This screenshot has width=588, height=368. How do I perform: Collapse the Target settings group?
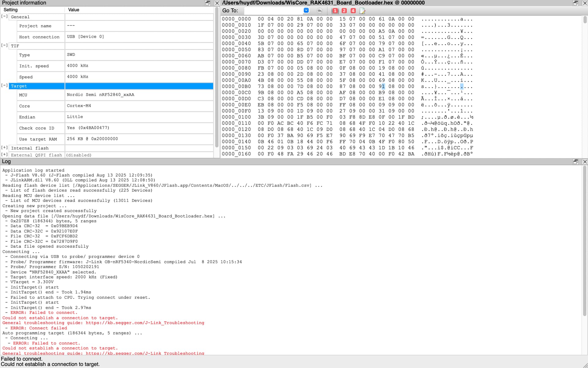coord(4,86)
